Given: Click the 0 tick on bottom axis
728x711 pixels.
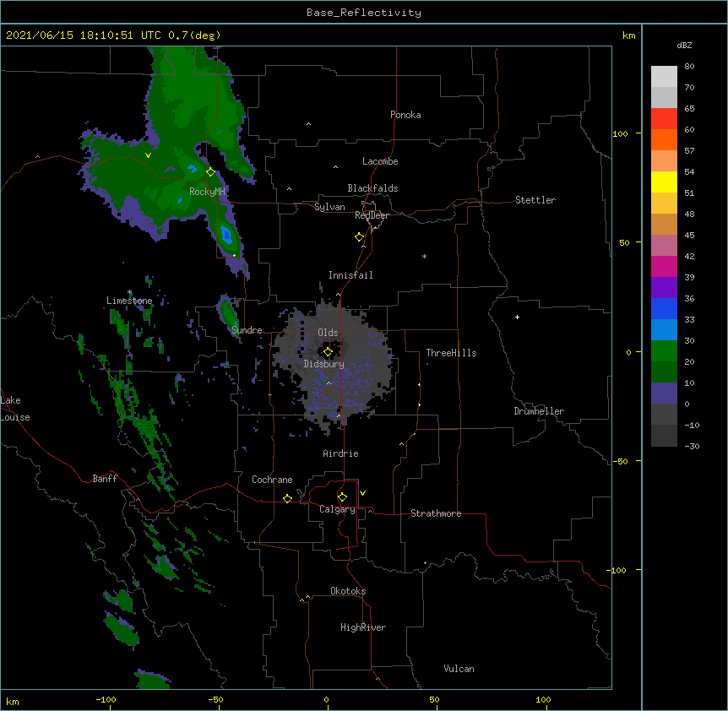Looking at the screenshot, I should pyautogui.click(x=326, y=699).
